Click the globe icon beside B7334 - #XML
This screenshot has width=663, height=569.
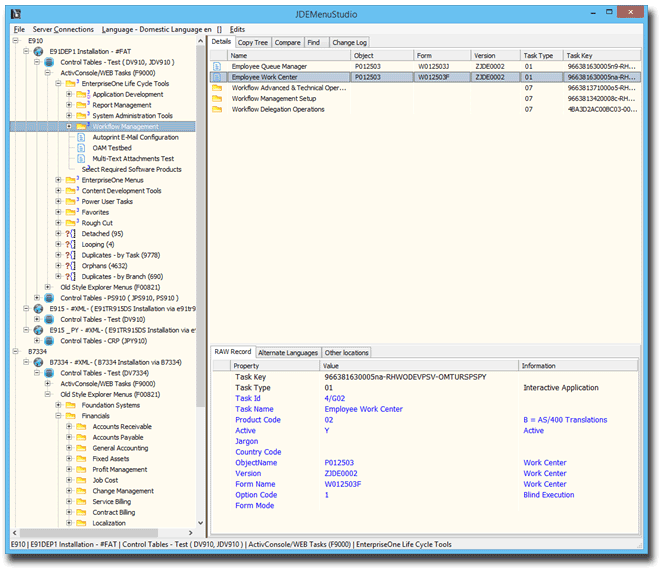coord(38,362)
